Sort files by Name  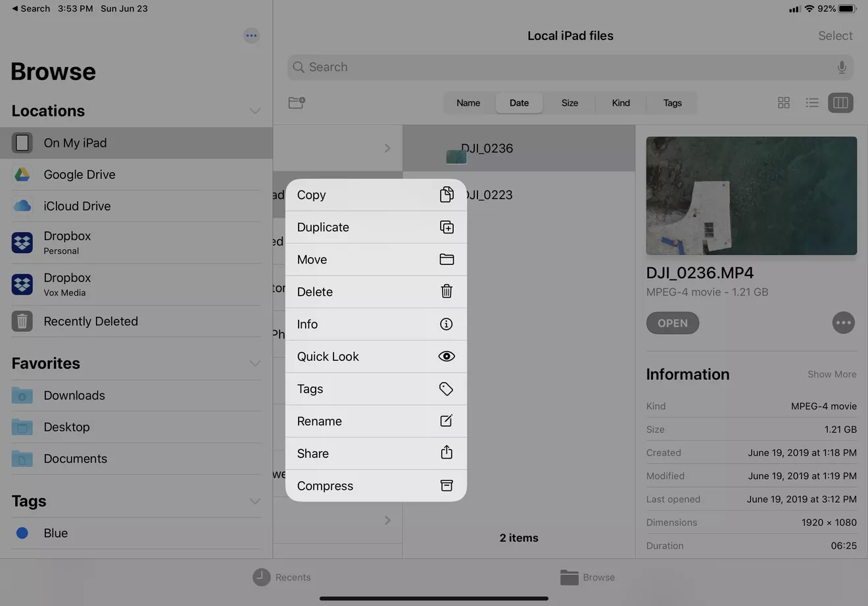point(468,103)
